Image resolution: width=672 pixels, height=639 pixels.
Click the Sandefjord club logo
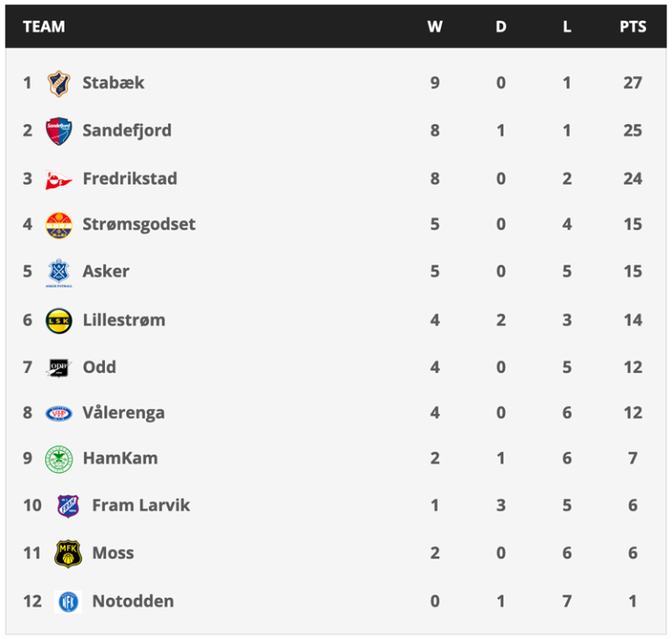(x=59, y=131)
